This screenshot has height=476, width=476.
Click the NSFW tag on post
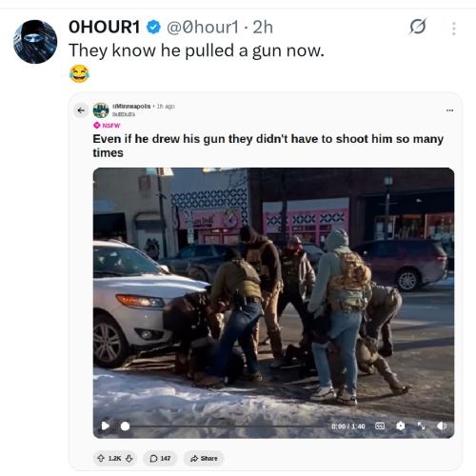[x=107, y=126]
